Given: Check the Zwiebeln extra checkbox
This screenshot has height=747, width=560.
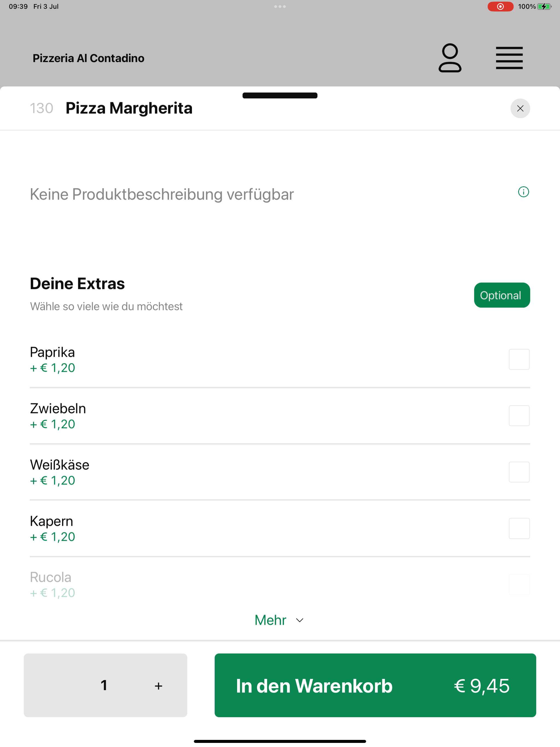Looking at the screenshot, I should (x=519, y=416).
